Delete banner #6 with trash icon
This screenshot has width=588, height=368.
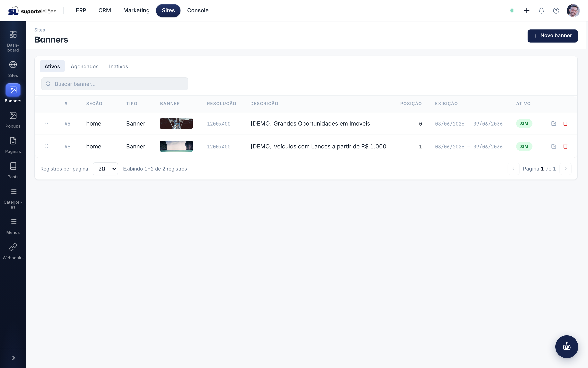tap(565, 147)
